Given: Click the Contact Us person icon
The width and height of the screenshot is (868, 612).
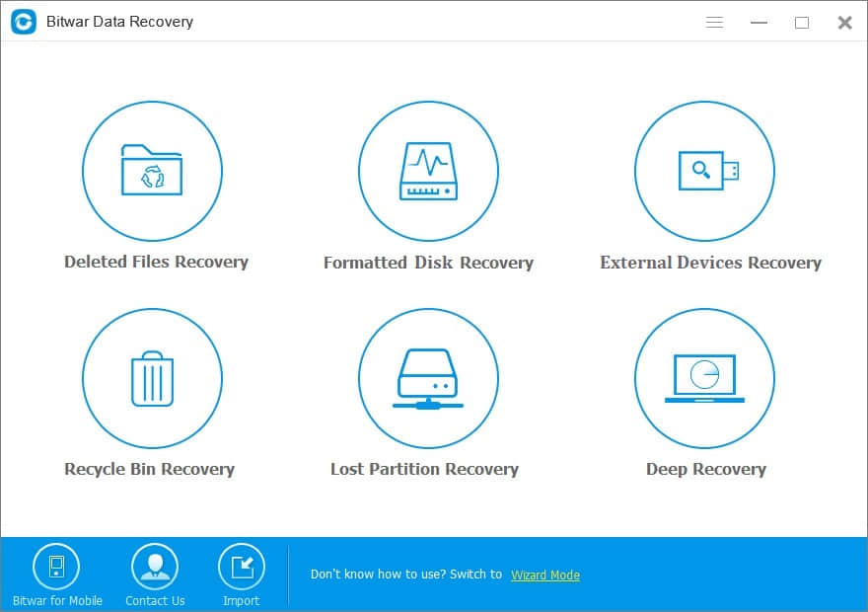Looking at the screenshot, I should [x=155, y=567].
